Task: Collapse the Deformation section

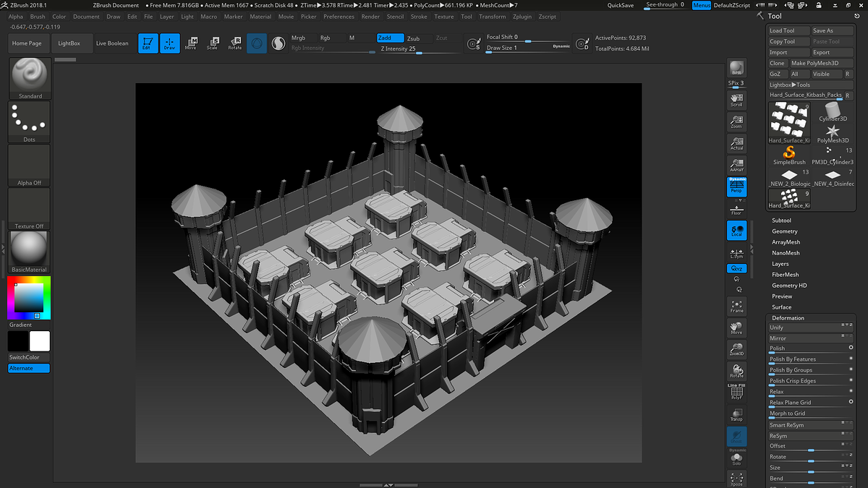Action: point(788,318)
